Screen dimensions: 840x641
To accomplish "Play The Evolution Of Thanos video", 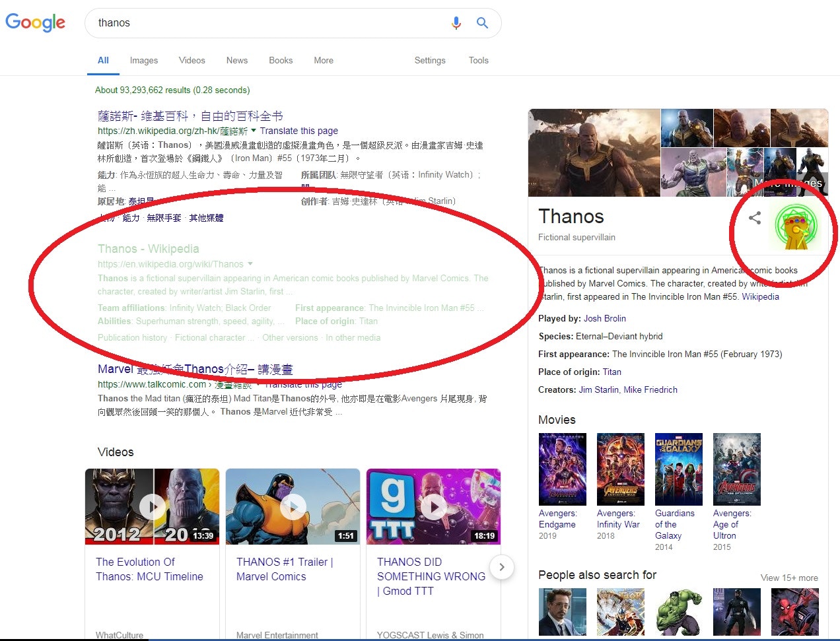I will [153, 506].
